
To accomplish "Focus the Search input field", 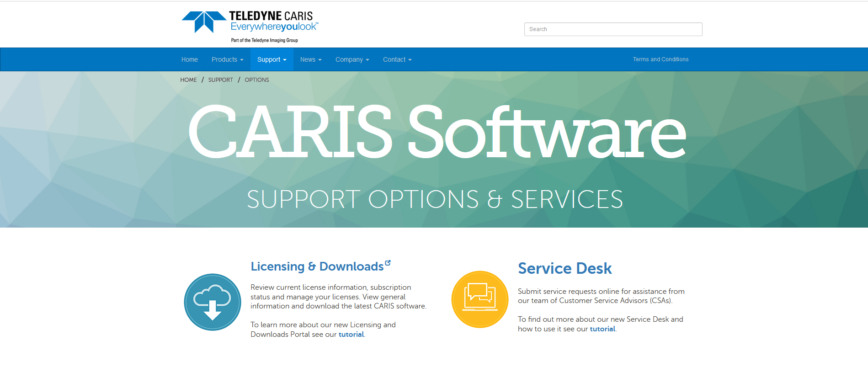I will tap(613, 29).
